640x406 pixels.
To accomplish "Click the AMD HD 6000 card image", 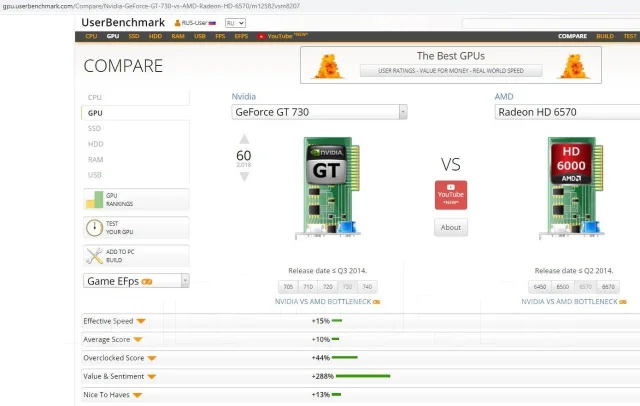I will [x=572, y=188].
